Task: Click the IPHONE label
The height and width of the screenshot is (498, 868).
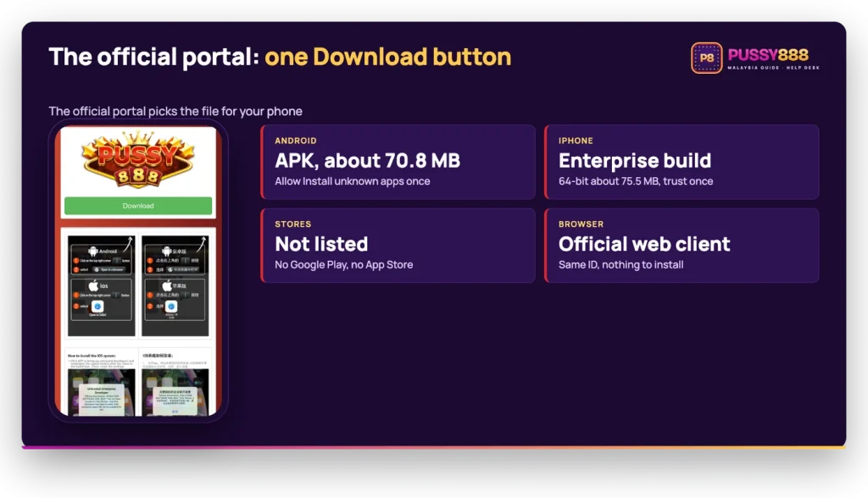Action: click(x=576, y=141)
